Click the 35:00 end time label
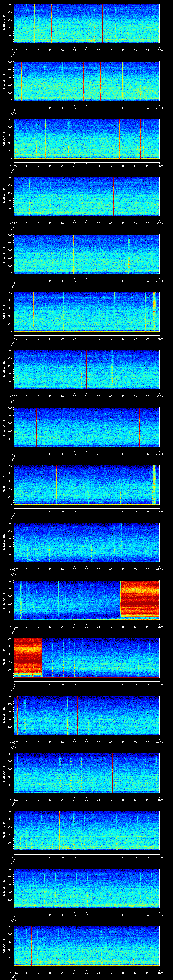Screen dimensions: 173x980 pyautogui.click(x=159, y=223)
